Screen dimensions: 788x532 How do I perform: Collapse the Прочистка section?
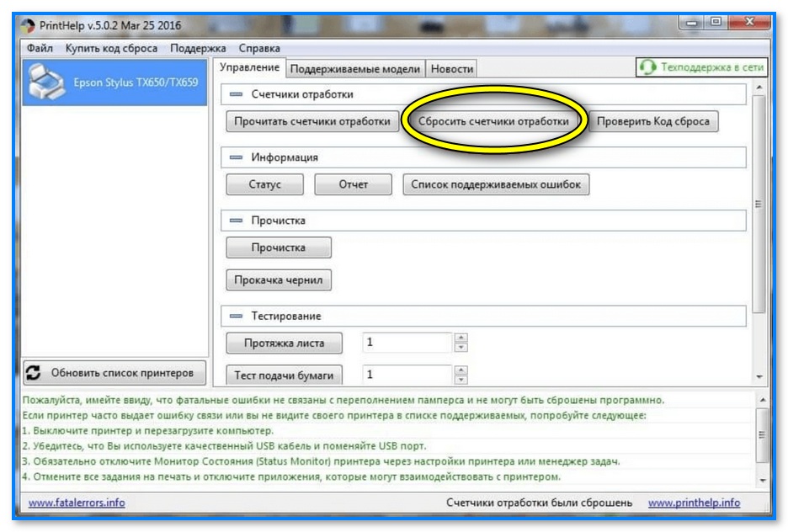click(x=236, y=221)
